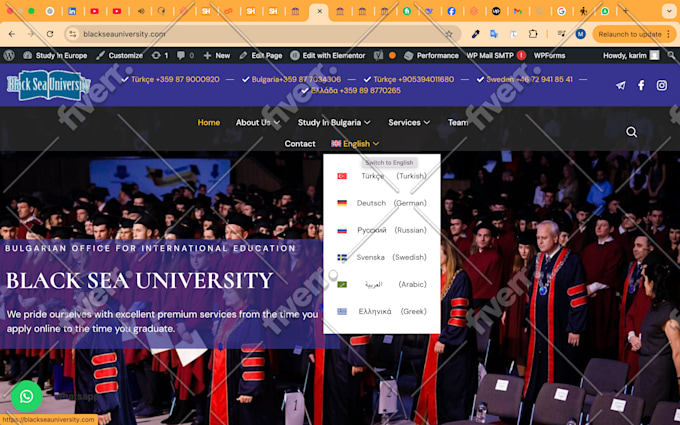Image resolution: width=680 pixels, height=425 pixels.
Task: Open a new browser tab
Action: 625,11
